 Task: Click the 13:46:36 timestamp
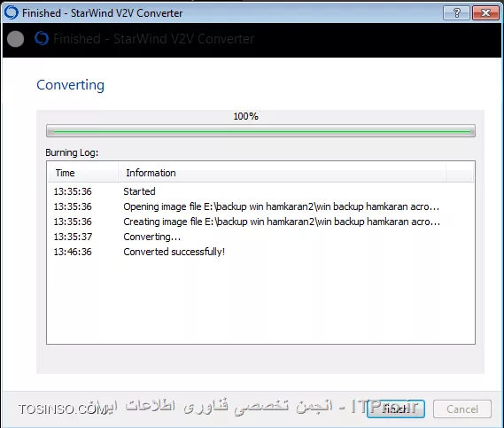click(73, 252)
